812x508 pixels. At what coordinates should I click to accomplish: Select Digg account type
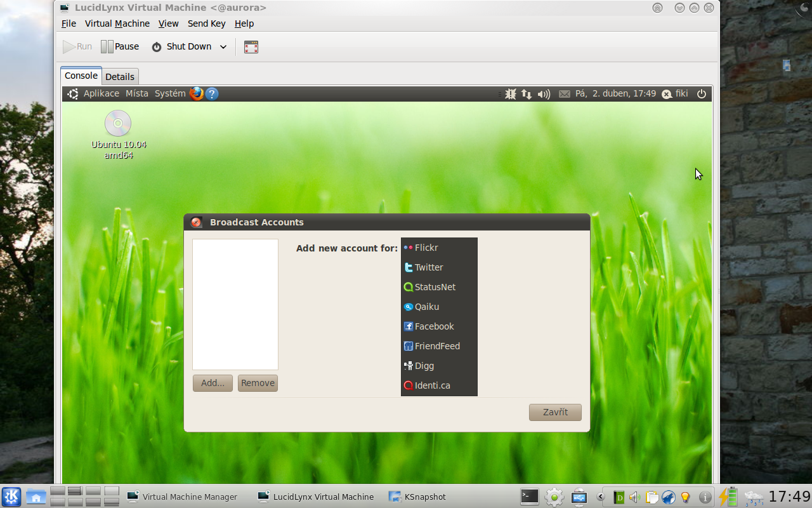click(x=439, y=366)
